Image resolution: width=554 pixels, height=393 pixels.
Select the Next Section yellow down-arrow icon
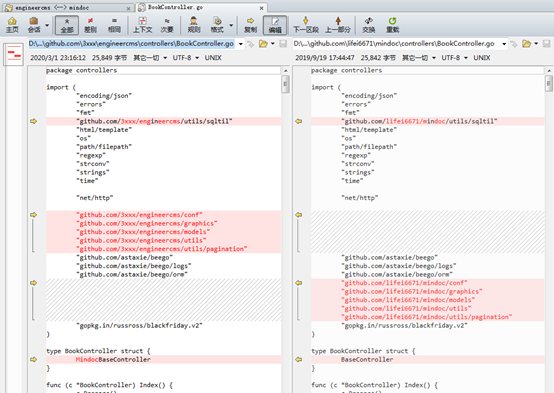coord(306,25)
